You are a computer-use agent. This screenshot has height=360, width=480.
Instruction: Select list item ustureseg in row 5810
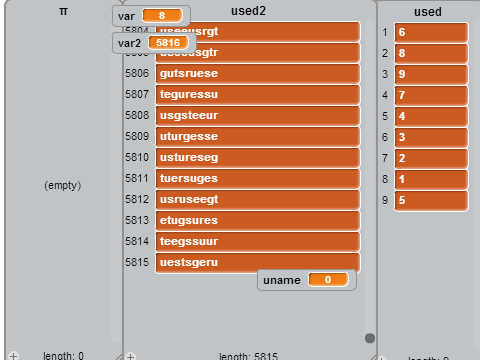click(x=257, y=158)
